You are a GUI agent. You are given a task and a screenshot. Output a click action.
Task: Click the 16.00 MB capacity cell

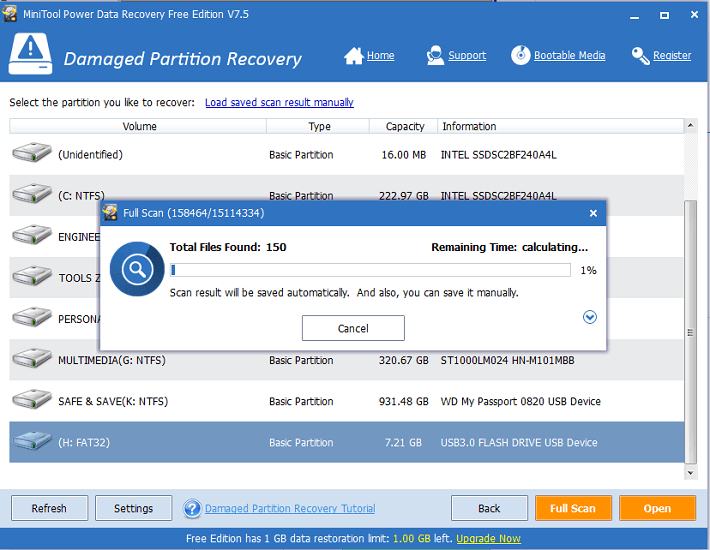coord(403,155)
